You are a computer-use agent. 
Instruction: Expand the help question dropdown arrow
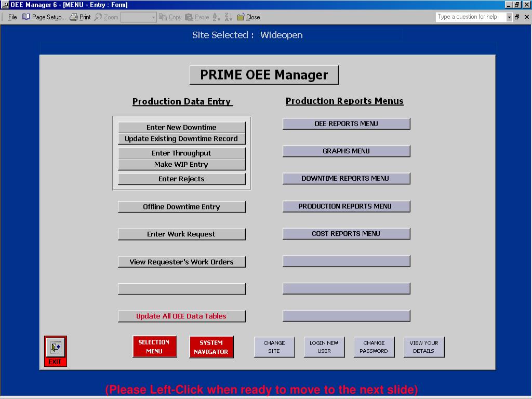[x=509, y=17]
